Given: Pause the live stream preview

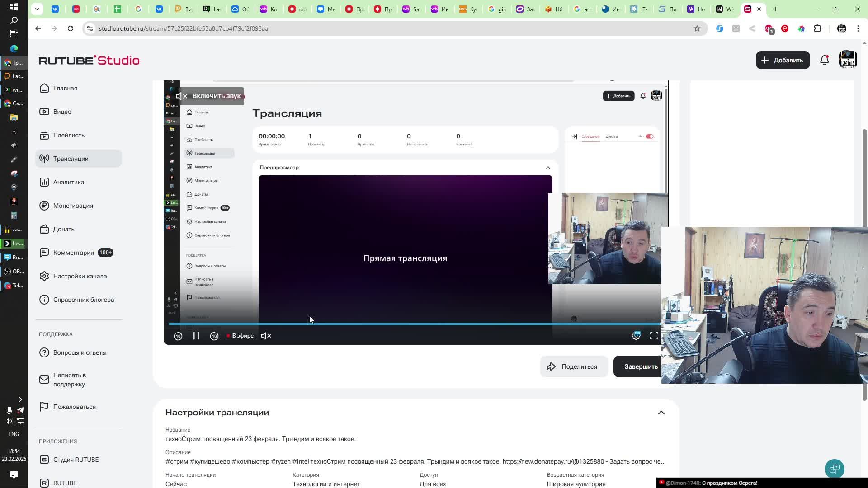Looking at the screenshot, I should pyautogui.click(x=196, y=336).
